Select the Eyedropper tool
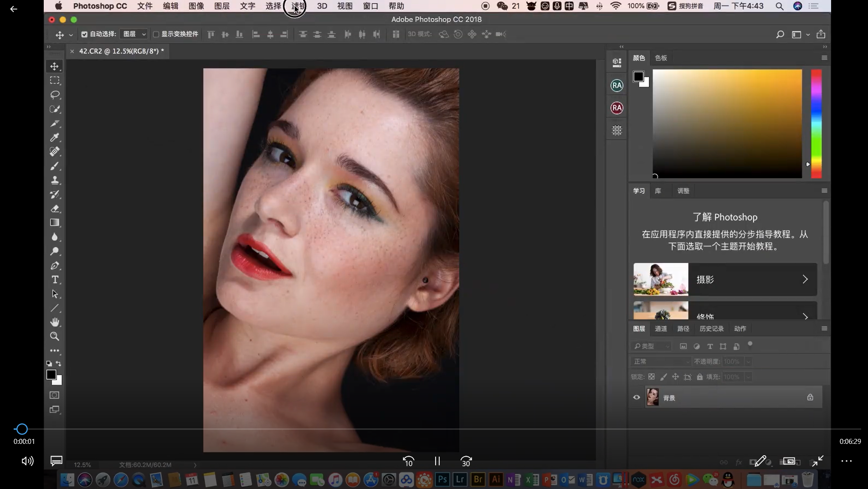Screen dimensions: 868x489 pos(55,137)
